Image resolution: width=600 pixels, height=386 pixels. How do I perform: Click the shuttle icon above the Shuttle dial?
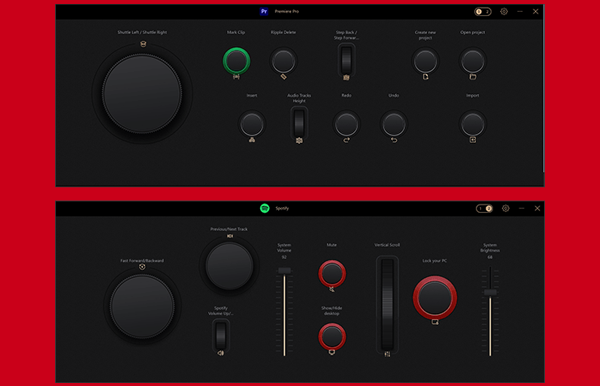[143, 44]
